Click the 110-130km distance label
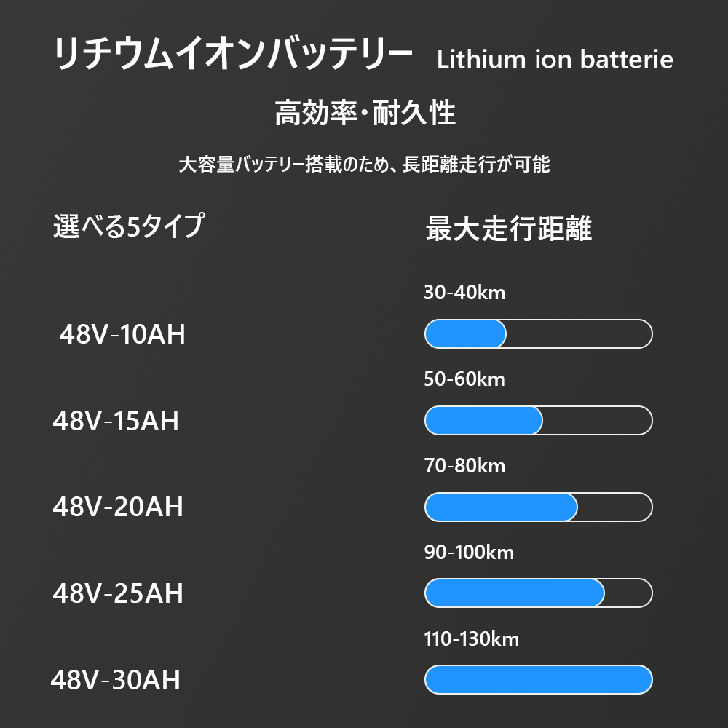Image resolution: width=728 pixels, height=728 pixels. pyautogui.click(x=472, y=639)
